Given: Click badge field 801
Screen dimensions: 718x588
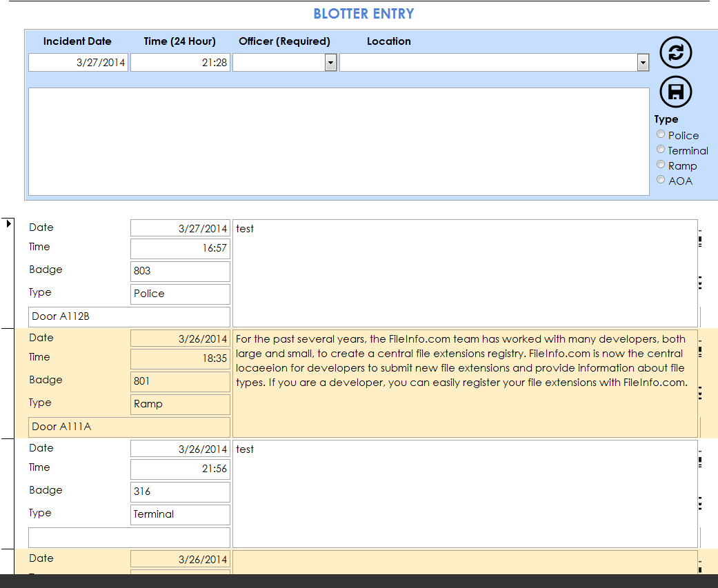Looking at the screenshot, I should tap(181, 382).
